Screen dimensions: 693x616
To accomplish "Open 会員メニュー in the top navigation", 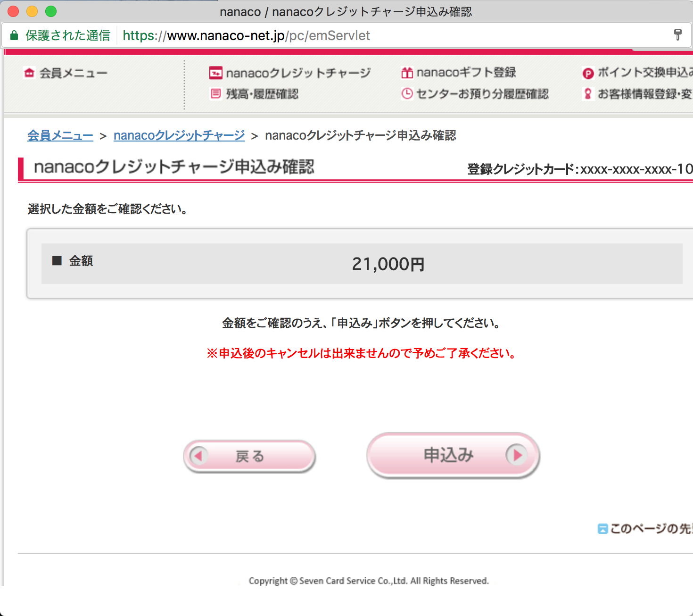I will (73, 73).
